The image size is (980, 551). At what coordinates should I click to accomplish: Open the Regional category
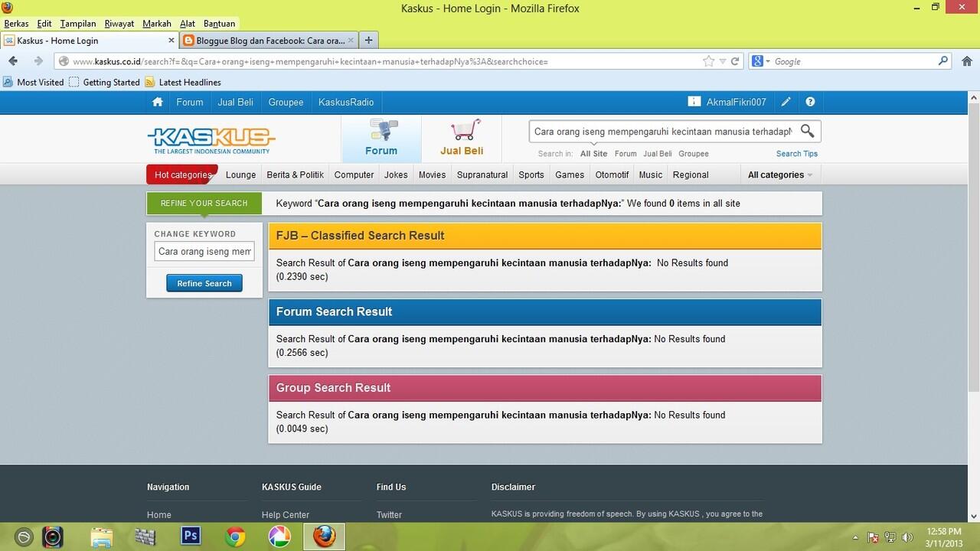point(691,174)
